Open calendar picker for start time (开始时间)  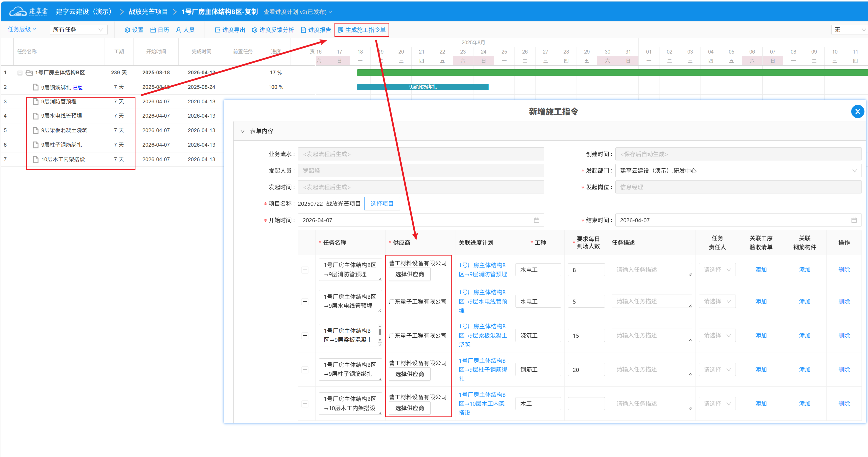pos(537,220)
